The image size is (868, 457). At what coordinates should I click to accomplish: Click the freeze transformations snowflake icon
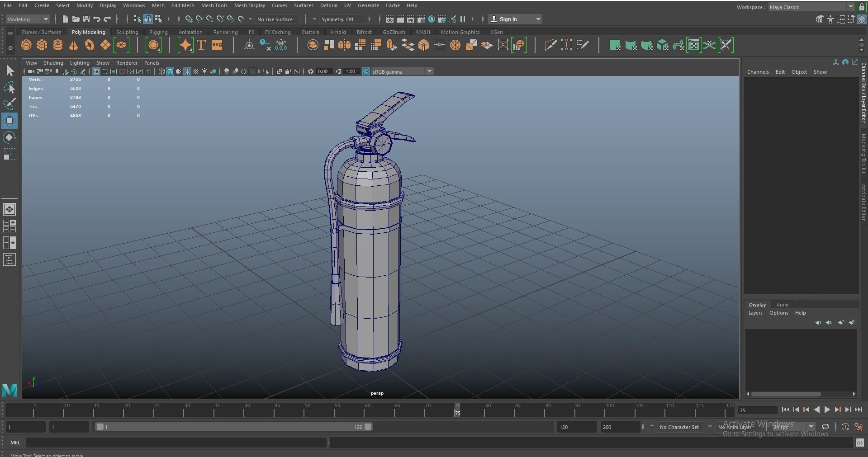281,45
